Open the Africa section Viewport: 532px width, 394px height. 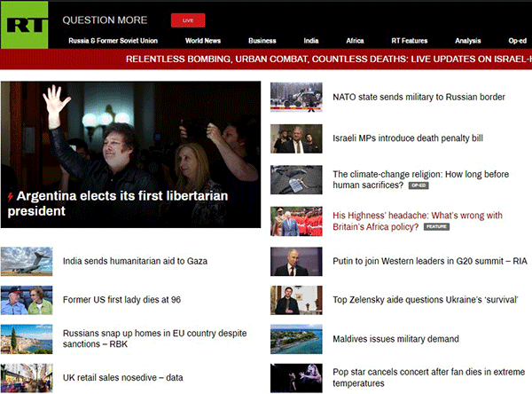pyautogui.click(x=355, y=41)
